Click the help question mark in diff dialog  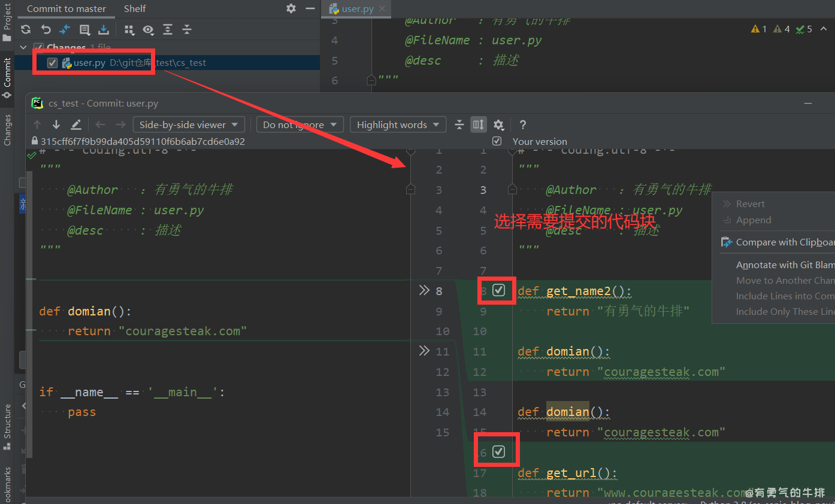522,125
